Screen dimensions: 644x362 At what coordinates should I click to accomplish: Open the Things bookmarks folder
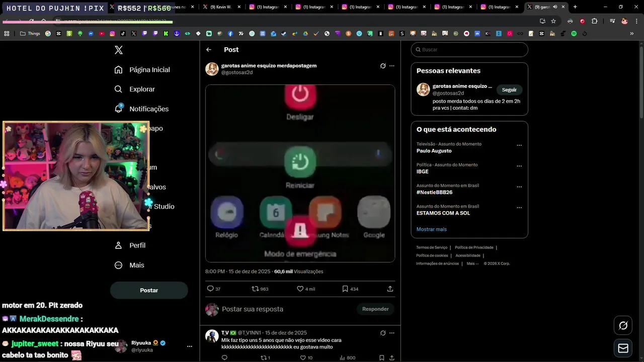click(x=30, y=34)
